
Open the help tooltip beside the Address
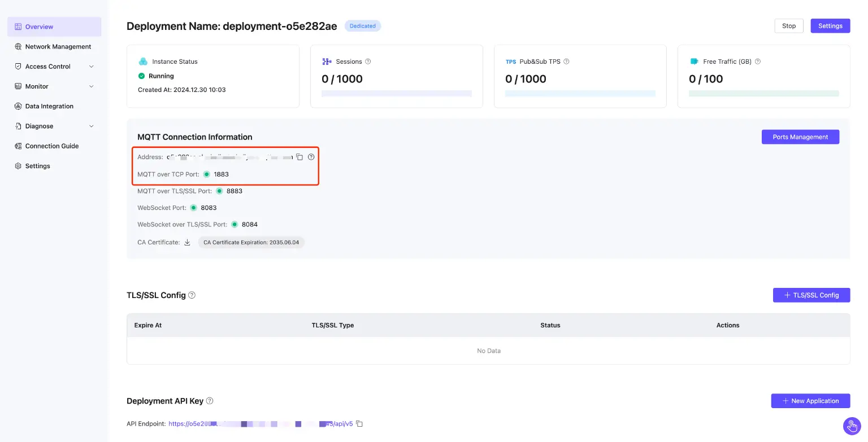pos(311,157)
